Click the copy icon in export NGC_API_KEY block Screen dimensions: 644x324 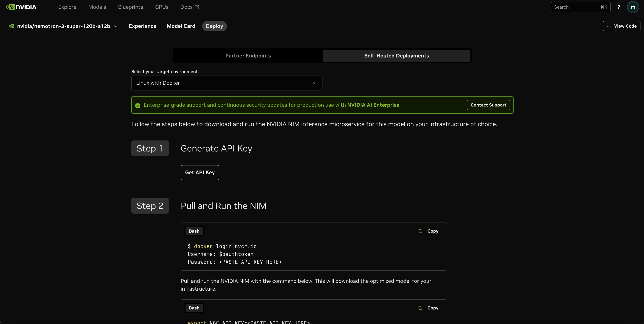[x=420, y=308]
